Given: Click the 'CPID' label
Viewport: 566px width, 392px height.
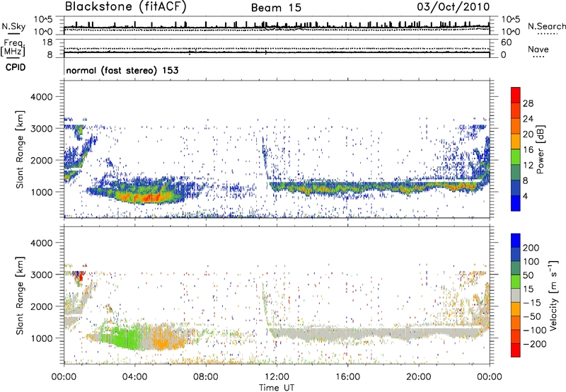Looking at the screenshot, I should [16, 67].
